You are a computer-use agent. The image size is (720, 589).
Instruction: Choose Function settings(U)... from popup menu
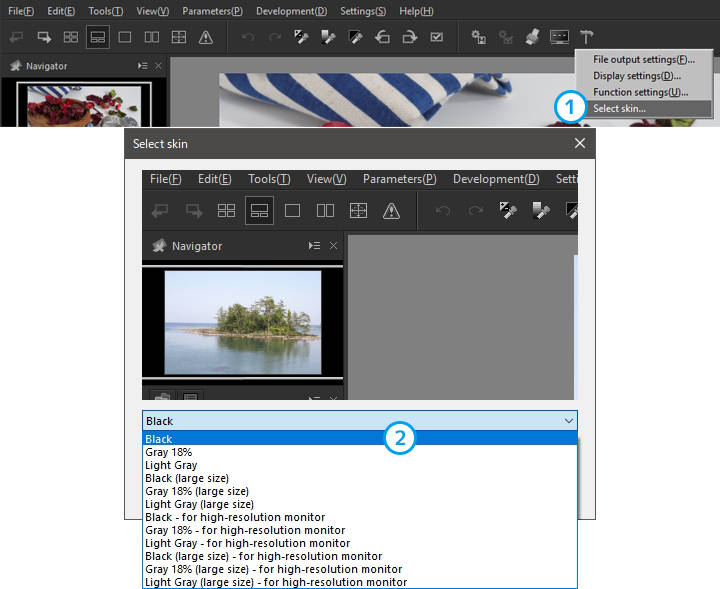tap(644, 92)
